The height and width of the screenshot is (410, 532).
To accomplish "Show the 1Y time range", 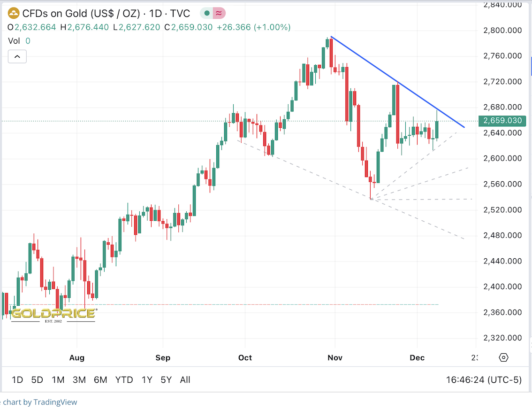I will [147, 380].
